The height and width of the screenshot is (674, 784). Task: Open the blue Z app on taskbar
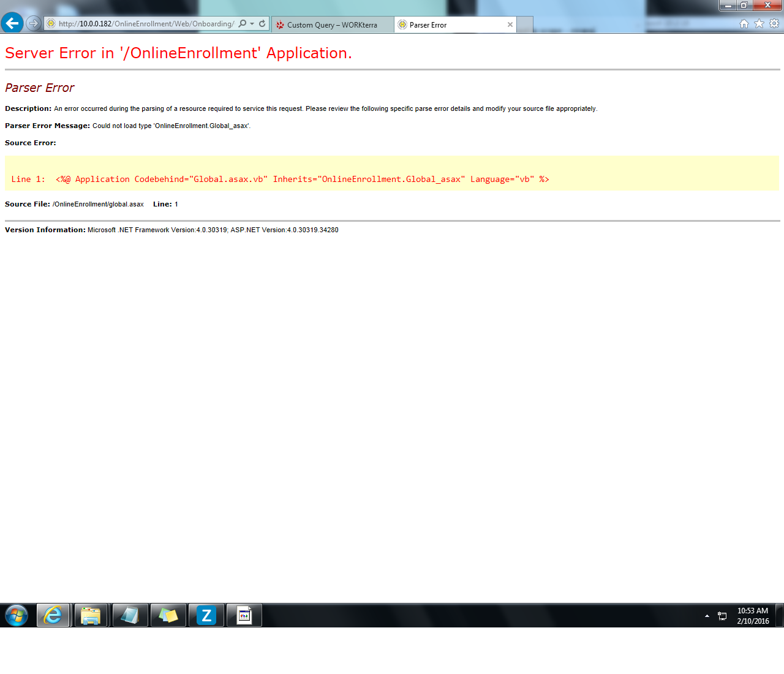click(x=206, y=615)
